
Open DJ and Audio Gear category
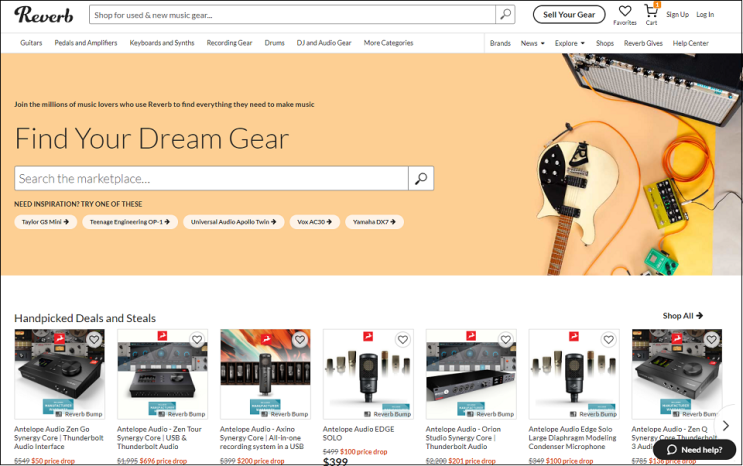[324, 43]
